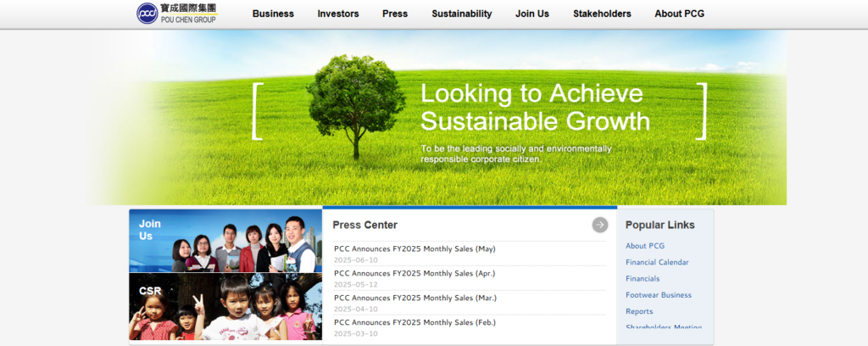Screen dimensions: 868x346
Task: Open About PCG popular link
Action: point(645,246)
